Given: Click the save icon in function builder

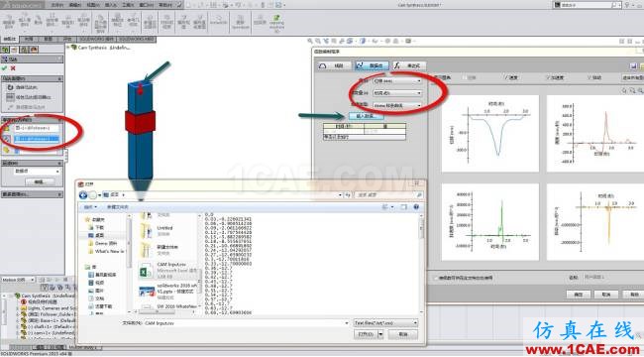Looking at the screenshot, I should coord(633,65).
